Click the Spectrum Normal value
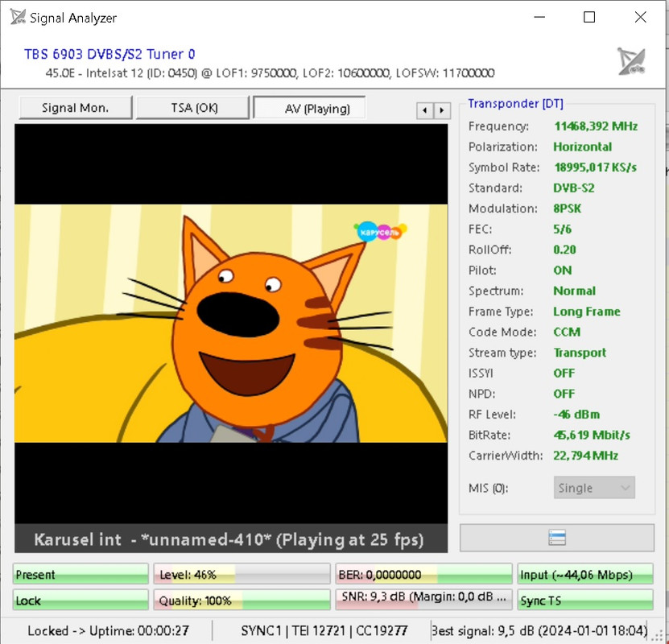 pos(574,291)
